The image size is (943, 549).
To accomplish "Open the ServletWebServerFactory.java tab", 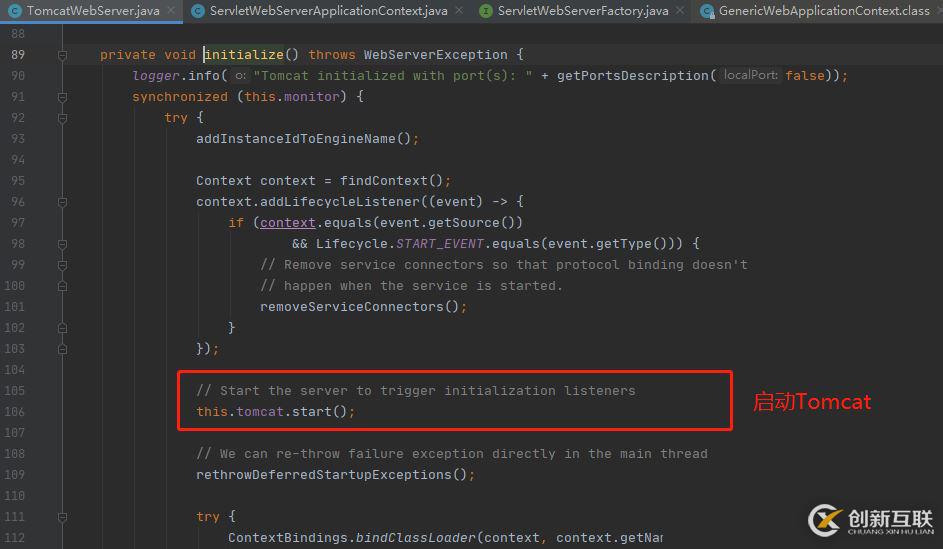I will pyautogui.click(x=583, y=11).
